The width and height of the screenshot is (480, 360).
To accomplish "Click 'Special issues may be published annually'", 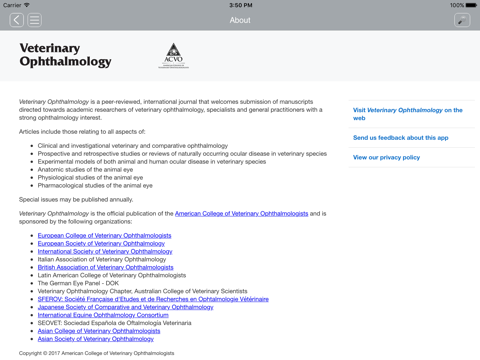I will click(76, 200).
